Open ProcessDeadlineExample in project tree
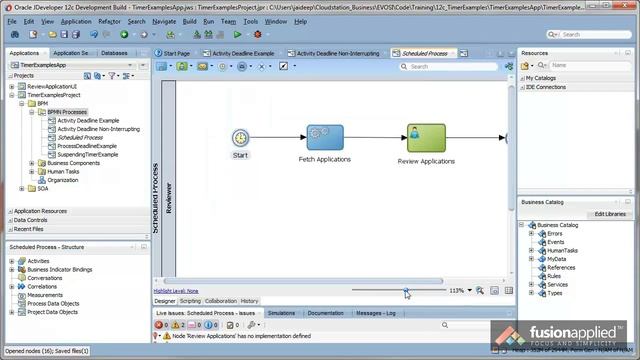640x360 pixels. point(87,146)
